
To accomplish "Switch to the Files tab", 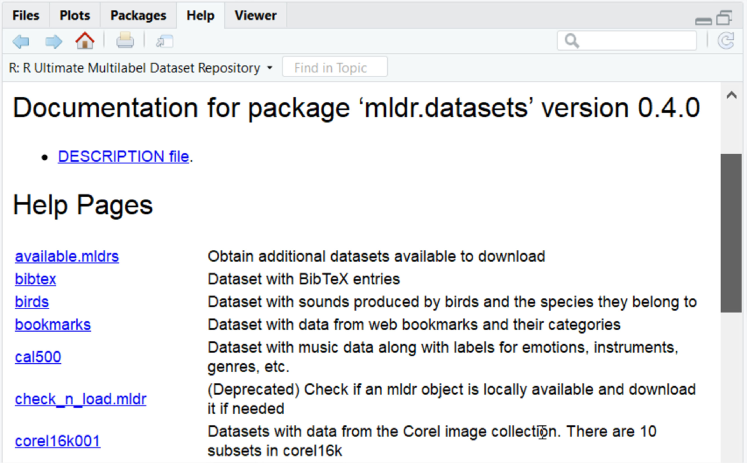I will (x=27, y=15).
